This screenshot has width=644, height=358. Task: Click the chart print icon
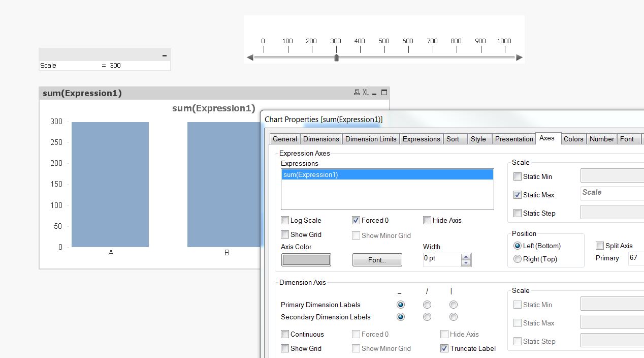coord(357,93)
